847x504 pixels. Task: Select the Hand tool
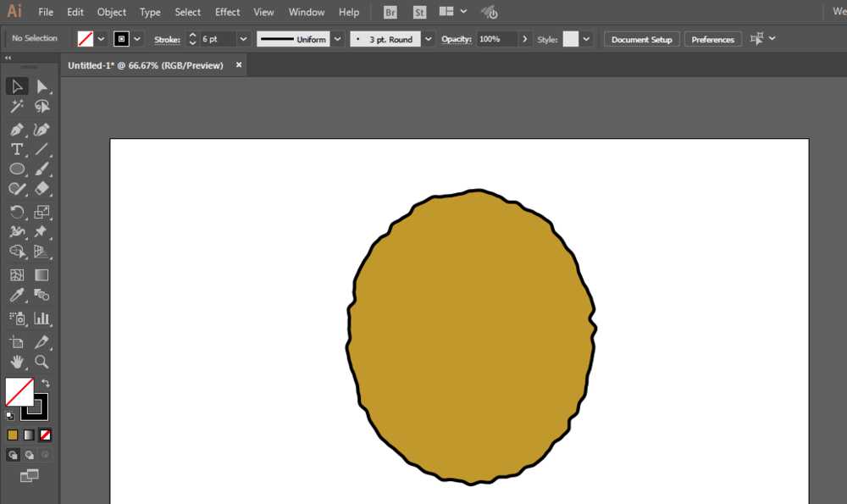(x=16, y=363)
